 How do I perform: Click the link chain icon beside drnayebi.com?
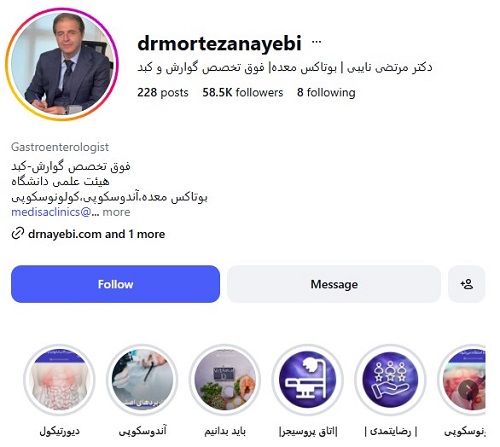pos(18,234)
